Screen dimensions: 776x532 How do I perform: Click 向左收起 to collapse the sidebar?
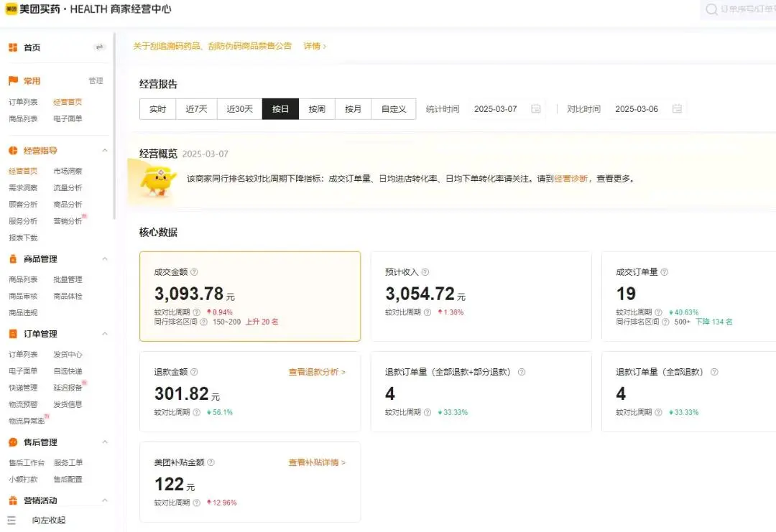point(49,520)
